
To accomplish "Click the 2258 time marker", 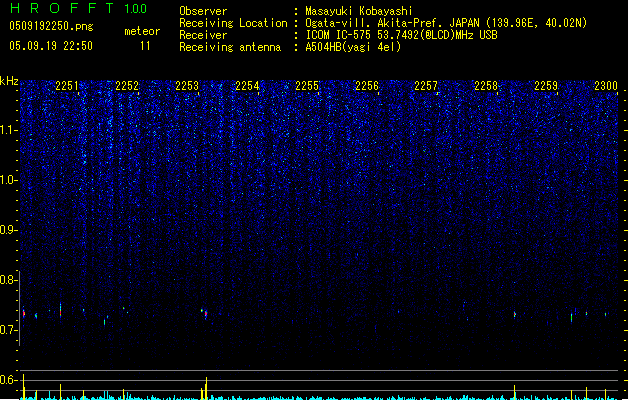I will click(486, 86).
